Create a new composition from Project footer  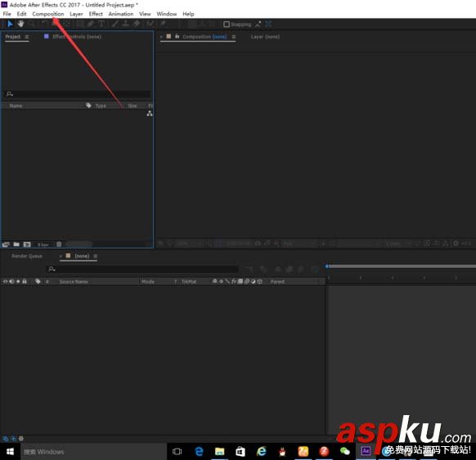tap(27, 244)
